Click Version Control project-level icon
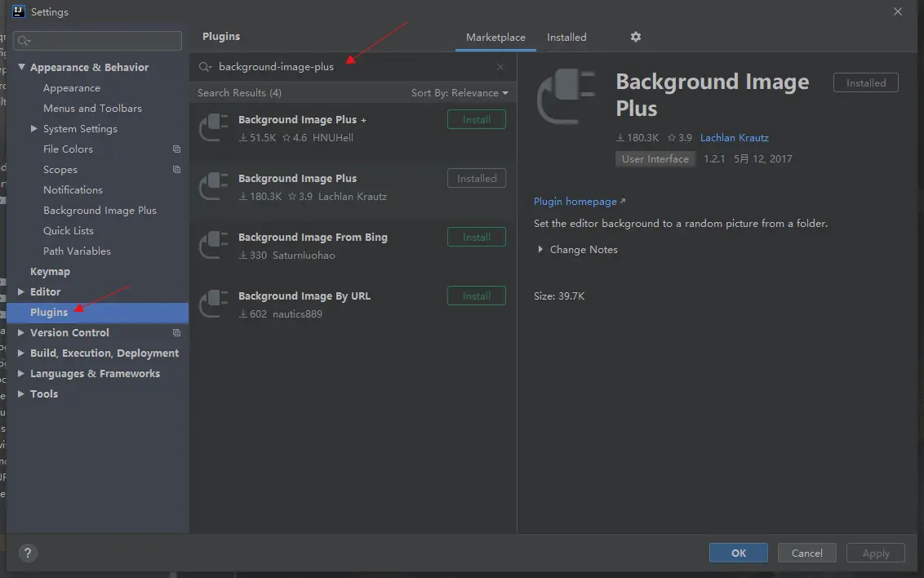The width and height of the screenshot is (924, 578). point(176,333)
